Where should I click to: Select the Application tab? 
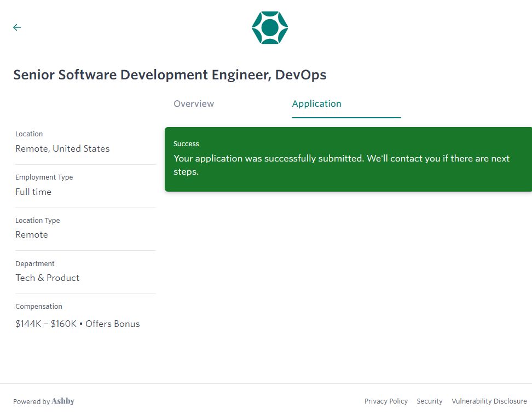point(316,103)
